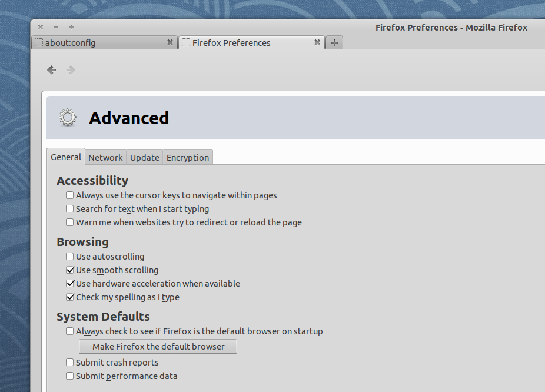Click the forward navigation arrow
Screen dimensions: 545x392
[x=71, y=70]
